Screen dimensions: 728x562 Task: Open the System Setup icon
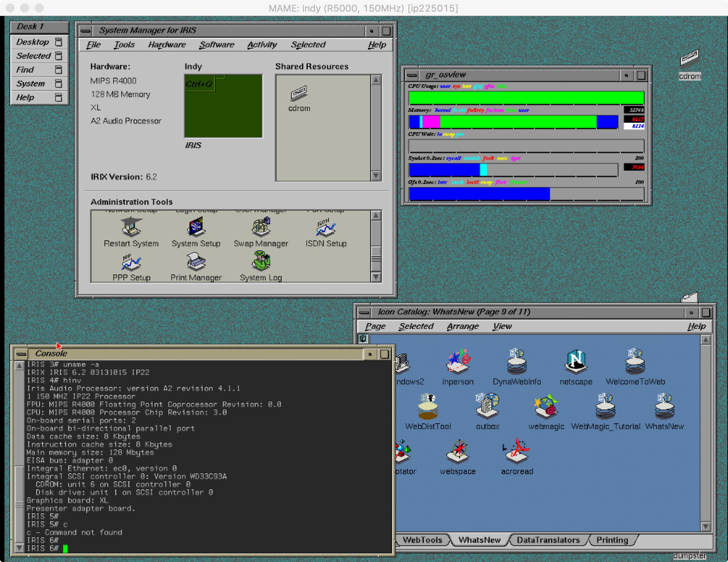pyautogui.click(x=196, y=227)
